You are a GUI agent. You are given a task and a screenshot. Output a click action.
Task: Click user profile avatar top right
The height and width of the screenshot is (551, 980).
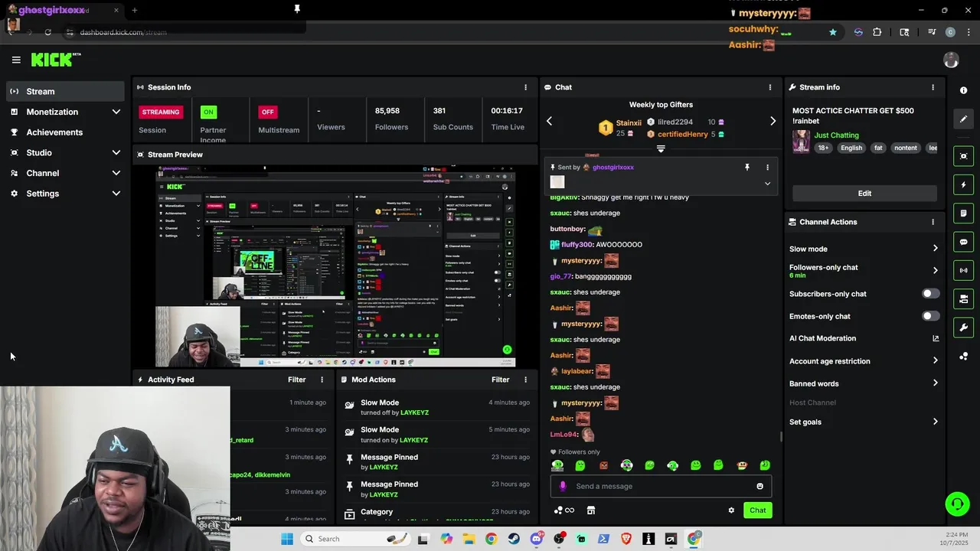951,60
